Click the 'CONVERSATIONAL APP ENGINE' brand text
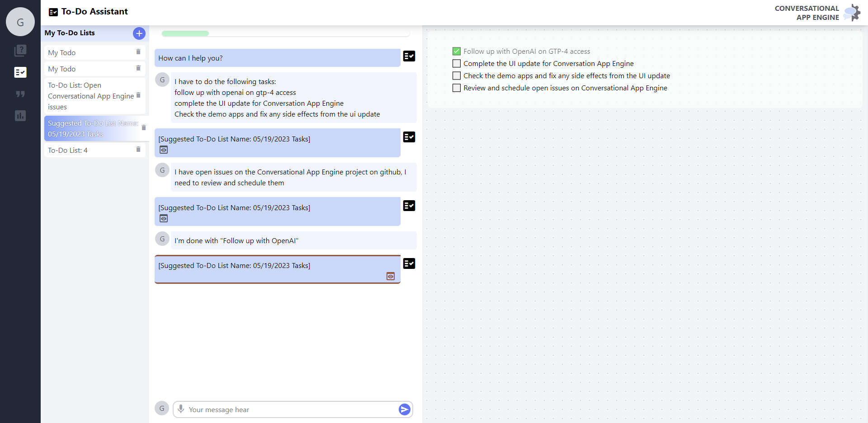The height and width of the screenshot is (423, 868). (x=807, y=13)
